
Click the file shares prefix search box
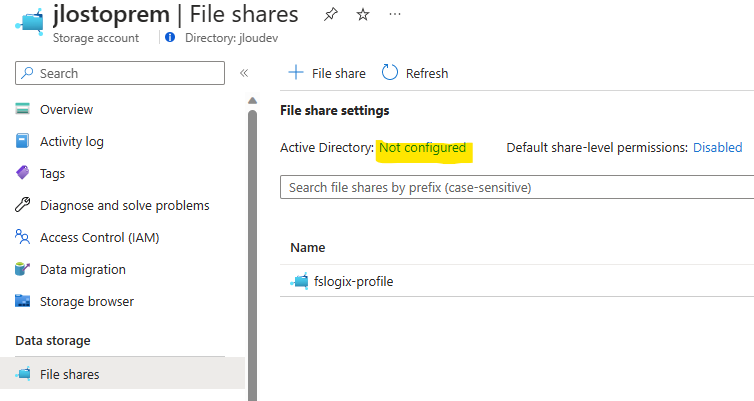(x=517, y=187)
